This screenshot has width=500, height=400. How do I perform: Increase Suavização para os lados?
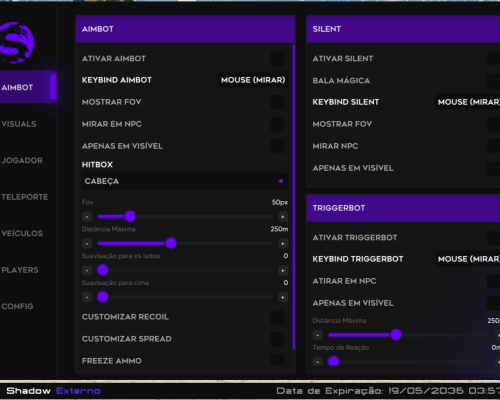pyautogui.click(x=283, y=270)
